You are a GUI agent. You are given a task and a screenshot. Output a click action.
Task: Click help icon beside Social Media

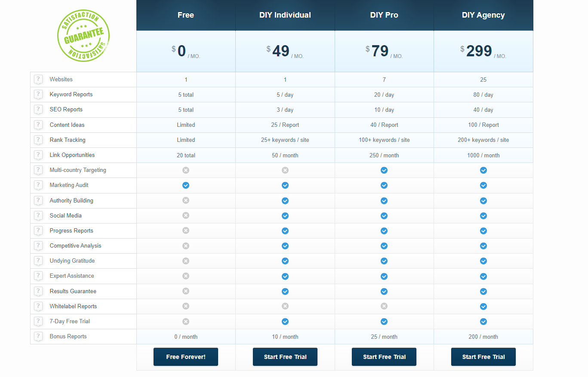[38, 216]
